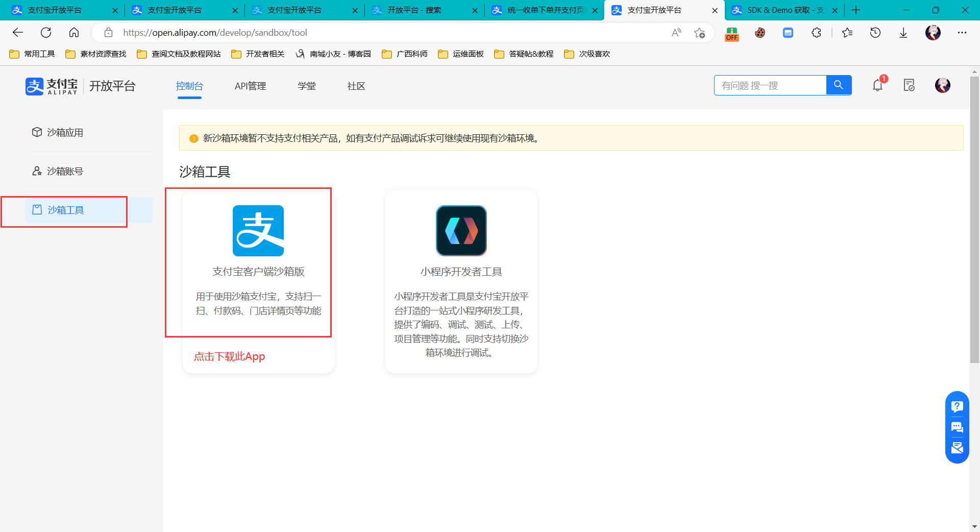Screen dimensions: 980x532
Task: Open the 学堂 navigation tab
Action: point(307,86)
